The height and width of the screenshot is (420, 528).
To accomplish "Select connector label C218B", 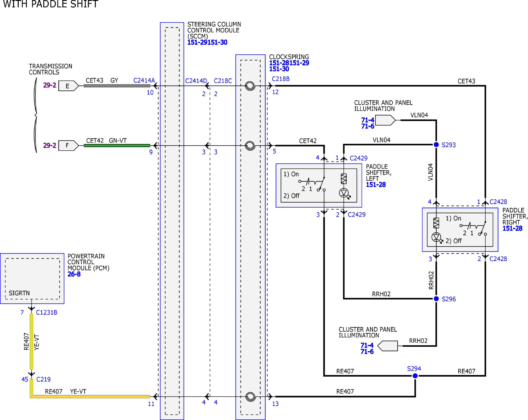I will tap(281, 79).
